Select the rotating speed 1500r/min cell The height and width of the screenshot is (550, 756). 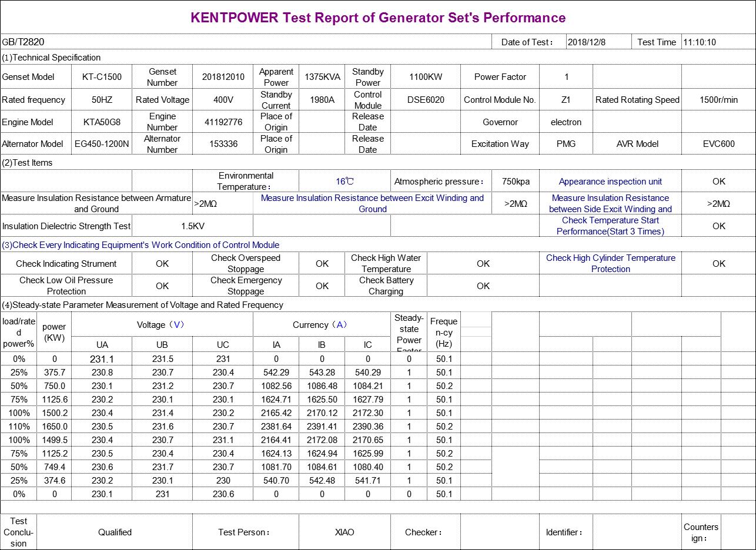point(718,100)
